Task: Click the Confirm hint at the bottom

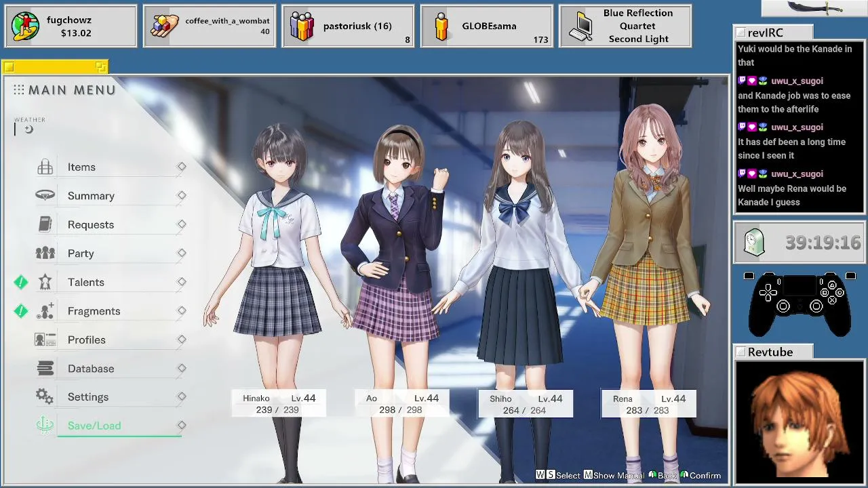Action: tap(701, 475)
